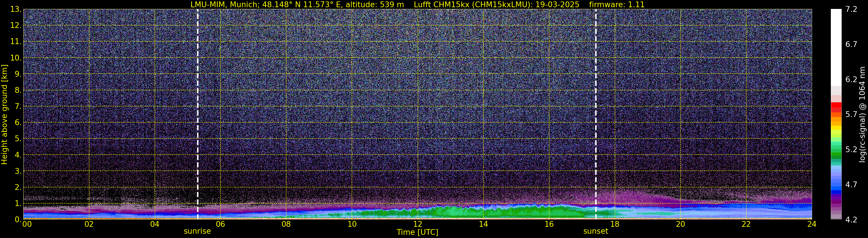
Task: Click the '4.' height axis tick label
Action: [18, 155]
